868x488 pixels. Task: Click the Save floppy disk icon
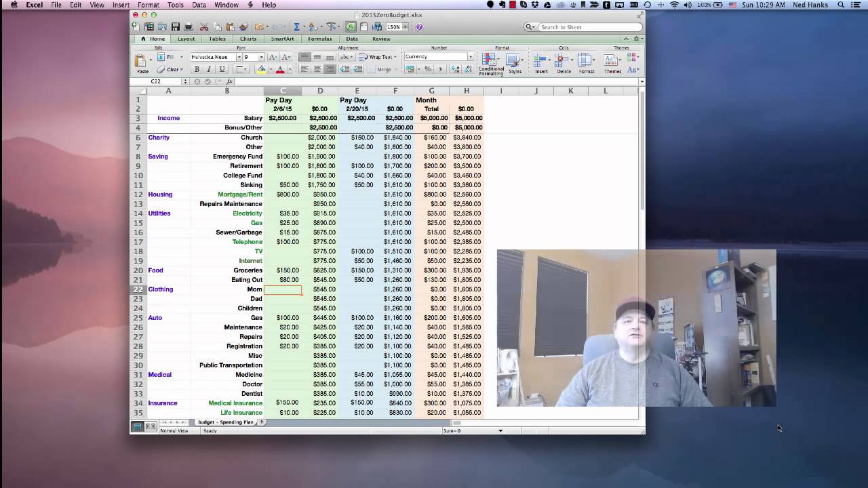coord(176,27)
